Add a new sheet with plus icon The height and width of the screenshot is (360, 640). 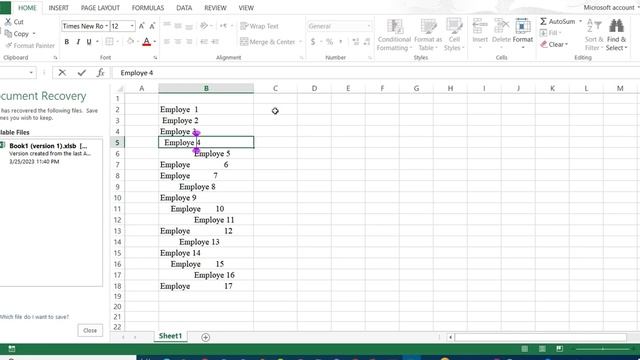pyautogui.click(x=205, y=337)
